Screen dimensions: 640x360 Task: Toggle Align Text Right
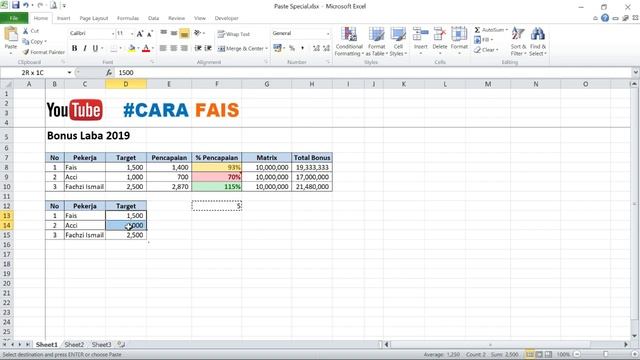(x=184, y=48)
